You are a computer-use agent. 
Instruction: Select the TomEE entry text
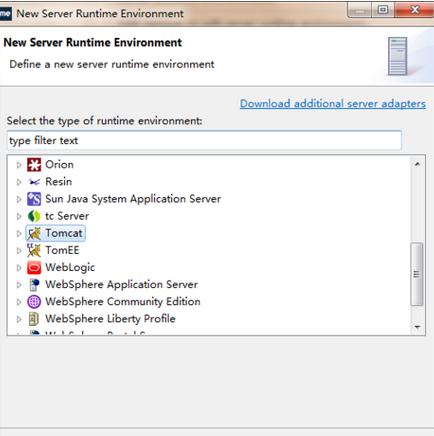click(x=62, y=250)
